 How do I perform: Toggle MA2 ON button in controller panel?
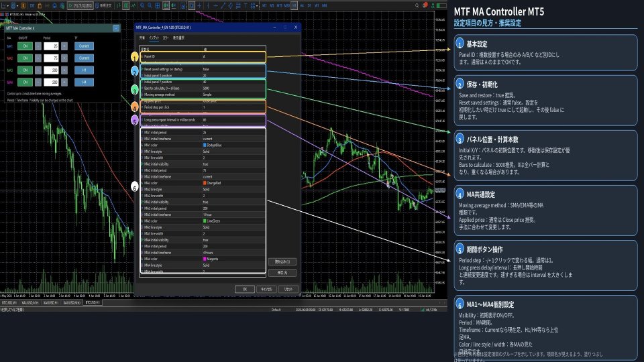[x=25, y=58]
